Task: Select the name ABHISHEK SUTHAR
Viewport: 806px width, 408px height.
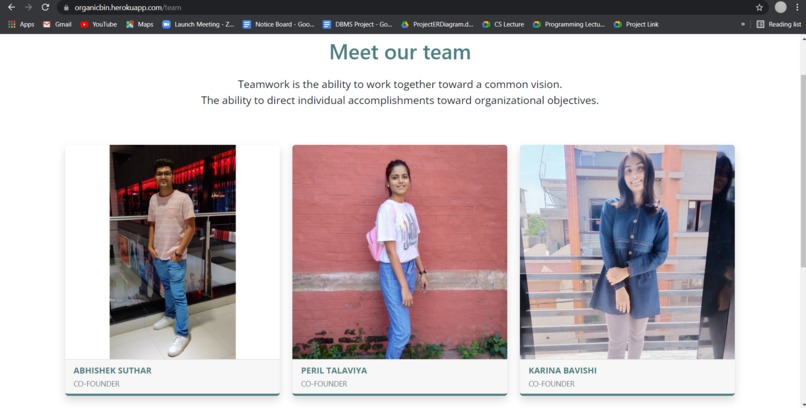Action: [x=113, y=370]
